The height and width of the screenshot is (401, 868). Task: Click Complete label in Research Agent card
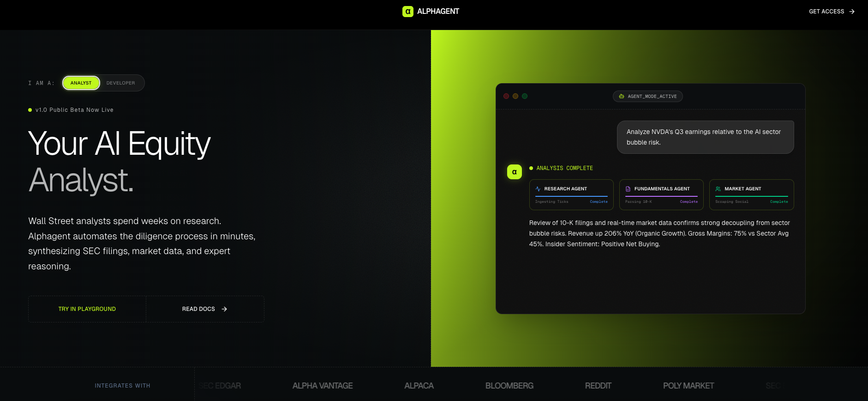coord(599,202)
